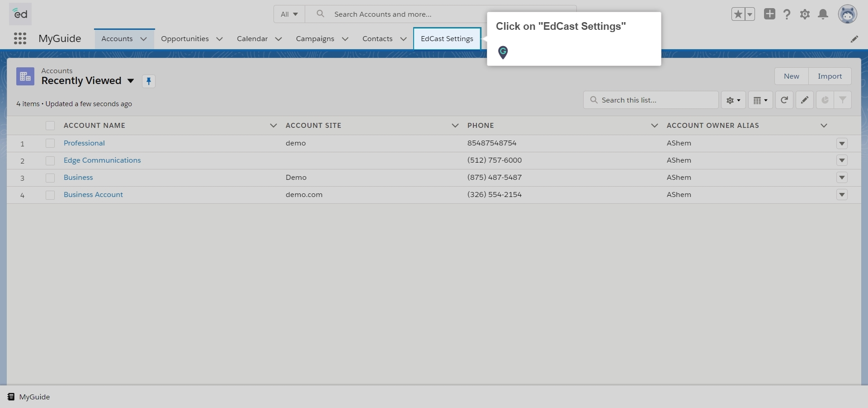Click the Favorites star icon
This screenshot has height=408, width=868.
coord(738,14)
